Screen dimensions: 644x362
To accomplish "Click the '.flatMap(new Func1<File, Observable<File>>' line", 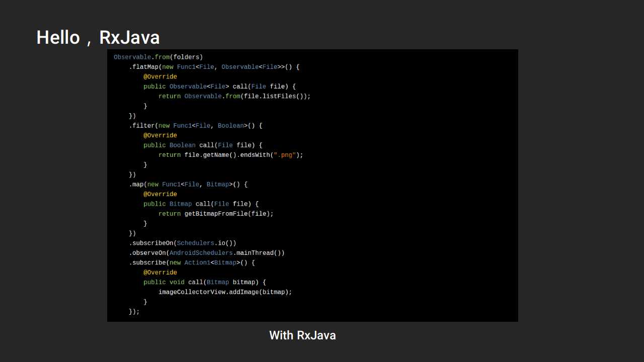I will point(214,67).
